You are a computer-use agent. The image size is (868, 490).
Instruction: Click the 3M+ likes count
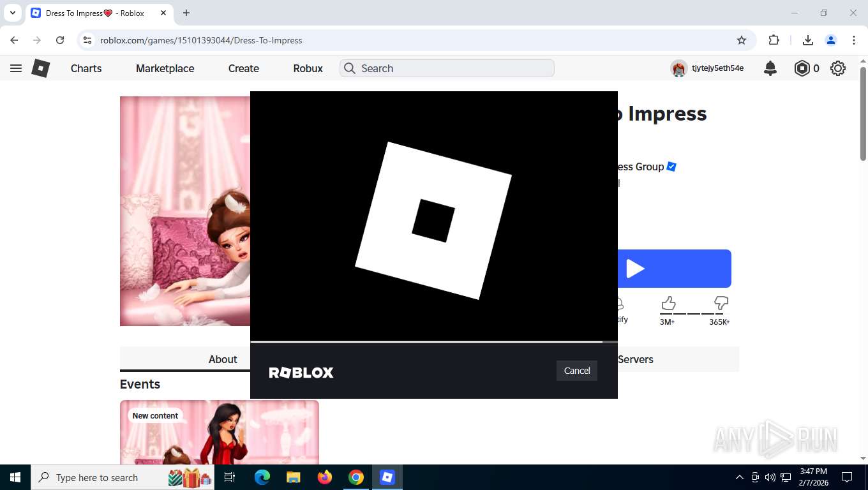(667, 322)
